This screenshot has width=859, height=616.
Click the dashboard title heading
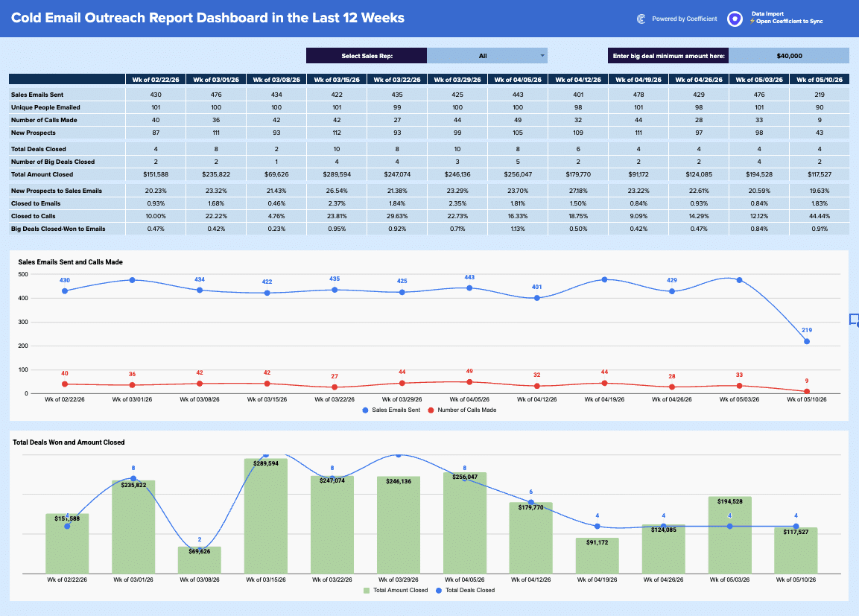208,18
